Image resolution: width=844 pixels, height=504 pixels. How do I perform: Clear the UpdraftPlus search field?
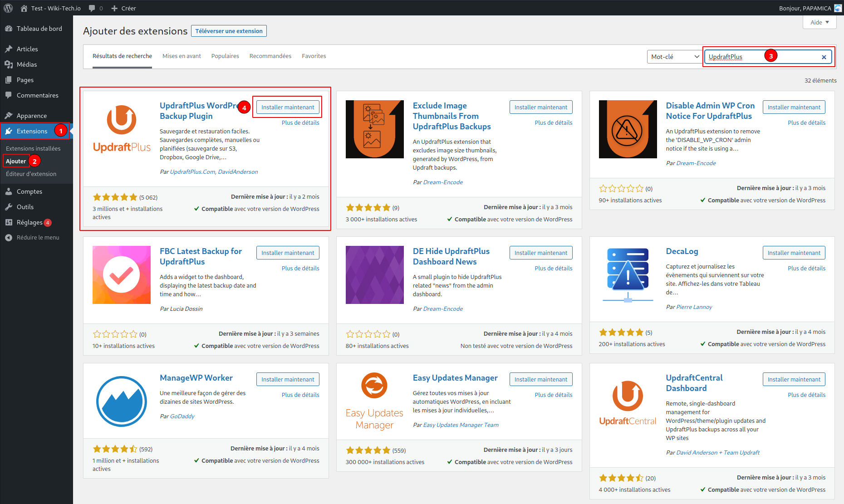[824, 57]
